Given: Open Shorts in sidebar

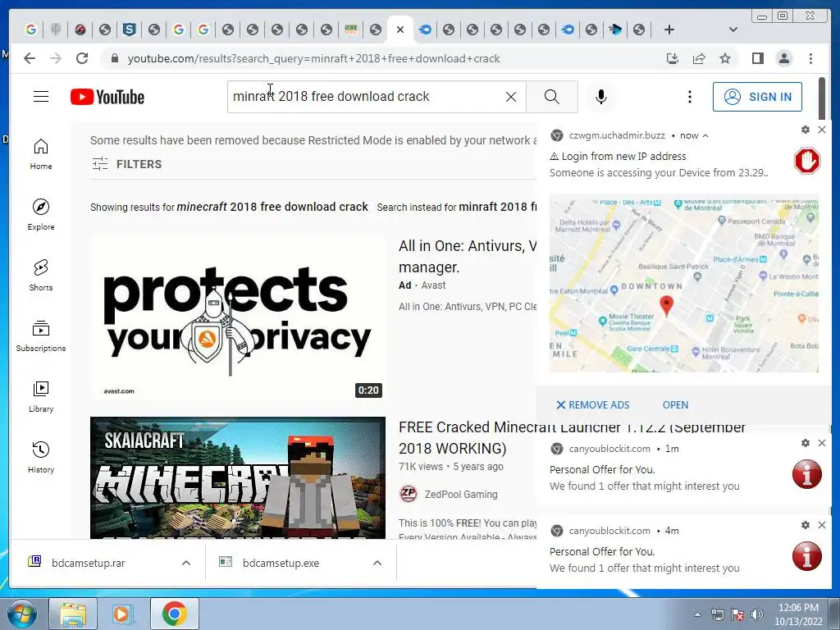Looking at the screenshot, I should coord(41,276).
